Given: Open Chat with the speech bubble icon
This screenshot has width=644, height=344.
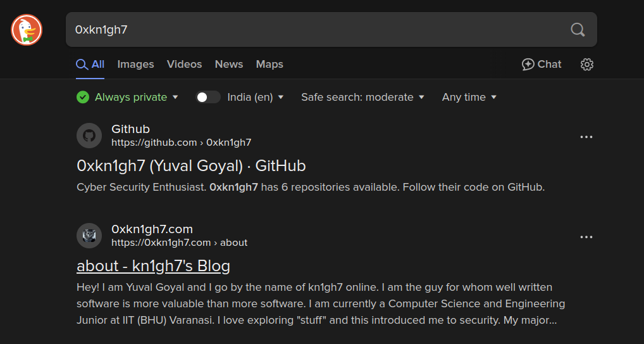Looking at the screenshot, I should [x=542, y=64].
